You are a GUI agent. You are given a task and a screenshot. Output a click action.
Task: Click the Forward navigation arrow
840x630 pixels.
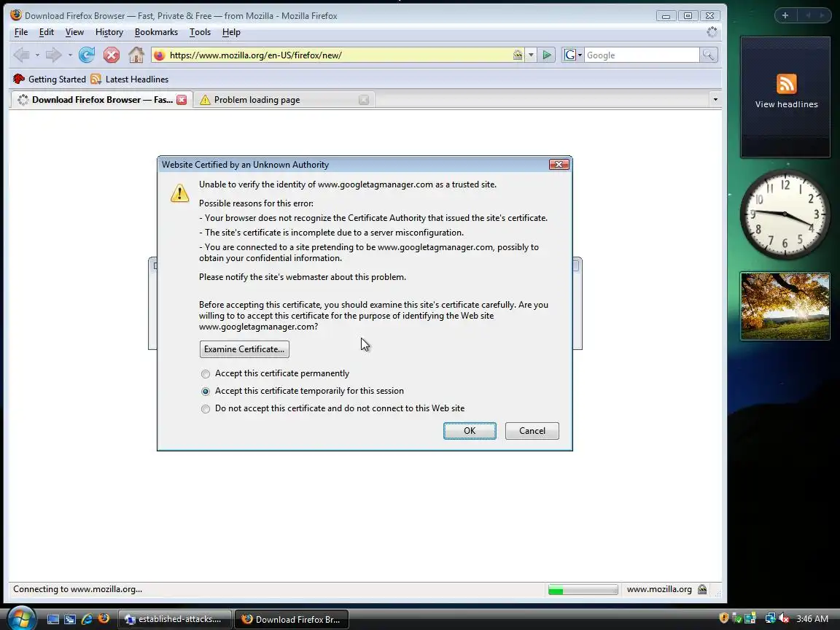tap(53, 55)
